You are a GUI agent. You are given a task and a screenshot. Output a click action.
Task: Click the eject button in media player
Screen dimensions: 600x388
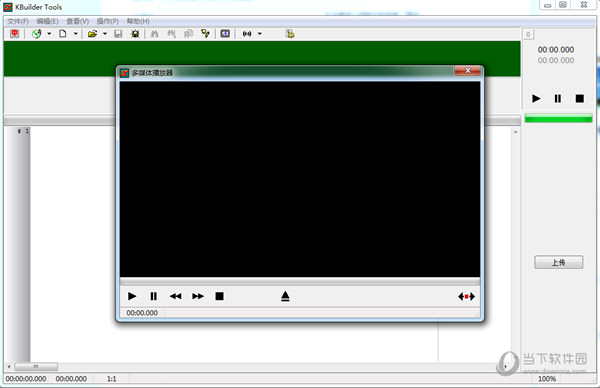[285, 296]
